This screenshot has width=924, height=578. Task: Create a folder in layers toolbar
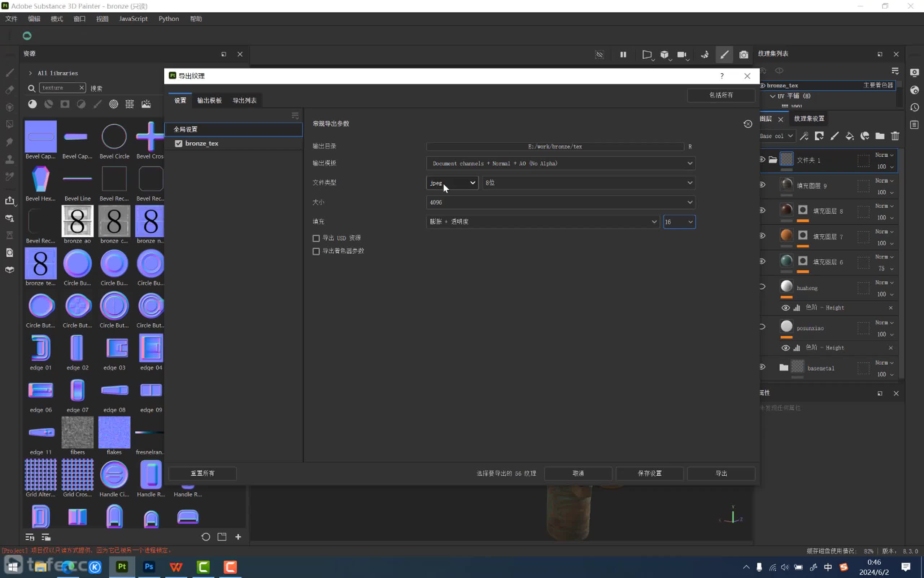880,136
